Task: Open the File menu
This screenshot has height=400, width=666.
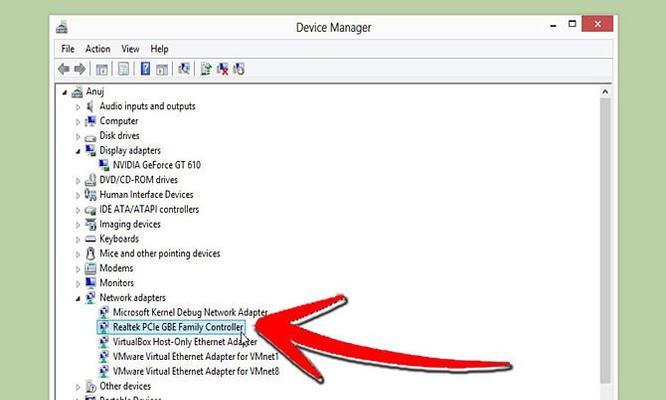Action: click(x=68, y=49)
